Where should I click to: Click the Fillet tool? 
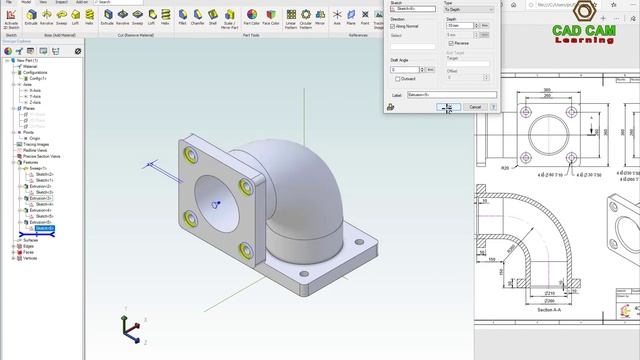[x=182, y=18]
